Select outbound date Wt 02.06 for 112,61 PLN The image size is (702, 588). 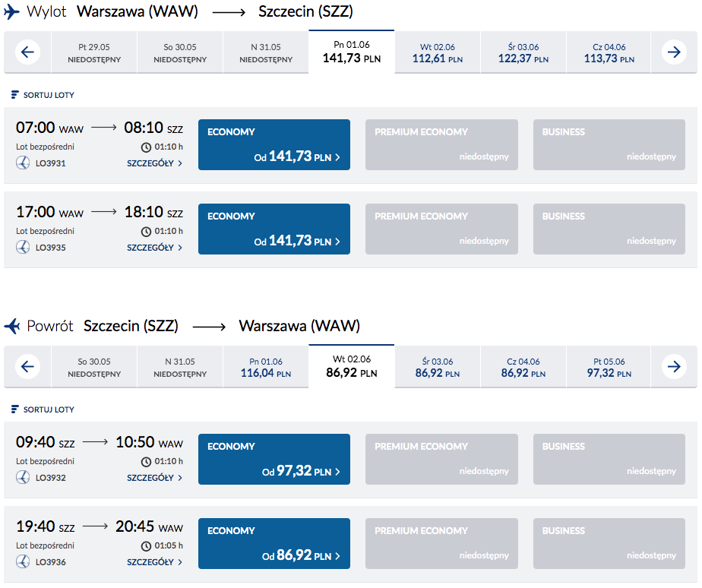coord(438,52)
